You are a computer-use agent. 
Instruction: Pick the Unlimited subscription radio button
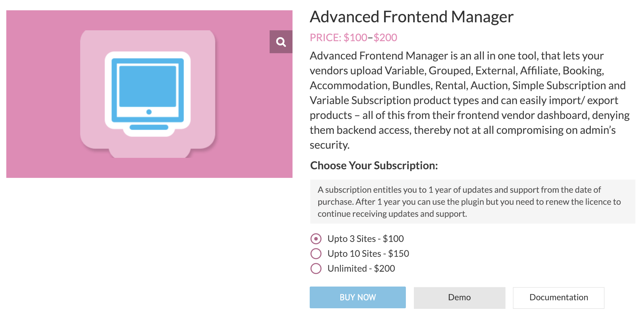point(316,269)
